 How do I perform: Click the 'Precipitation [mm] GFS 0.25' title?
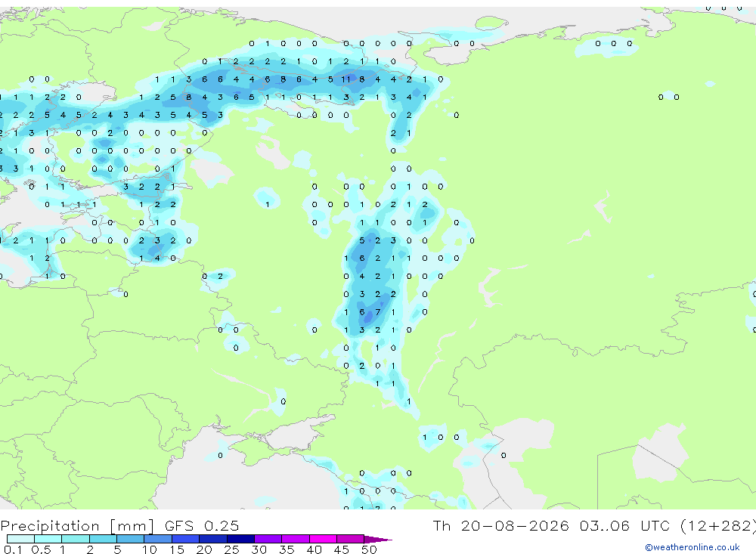pyautogui.click(x=119, y=525)
